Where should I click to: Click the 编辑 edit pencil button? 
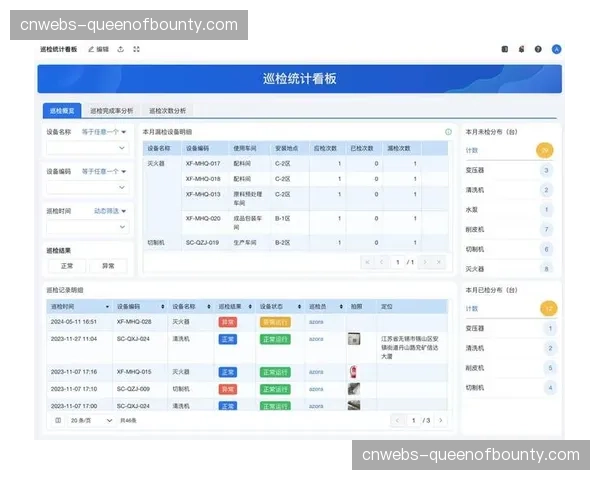[98, 49]
